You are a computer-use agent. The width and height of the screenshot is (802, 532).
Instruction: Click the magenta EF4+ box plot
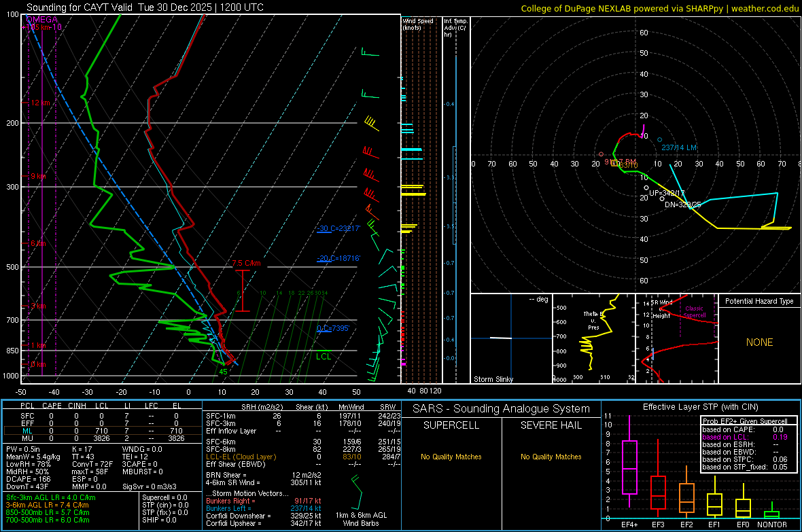click(629, 467)
